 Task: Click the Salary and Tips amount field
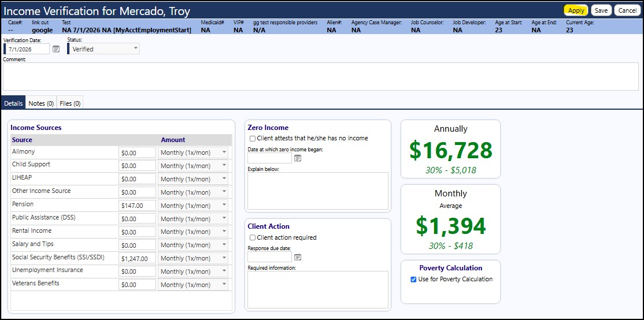click(x=137, y=245)
